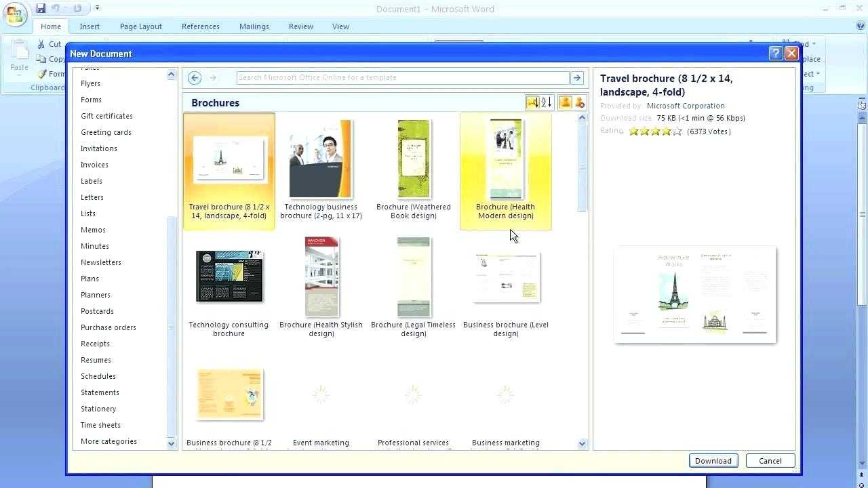This screenshot has width=868, height=488.
Task: Show customer-submitted templates toggle
Action: click(565, 102)
